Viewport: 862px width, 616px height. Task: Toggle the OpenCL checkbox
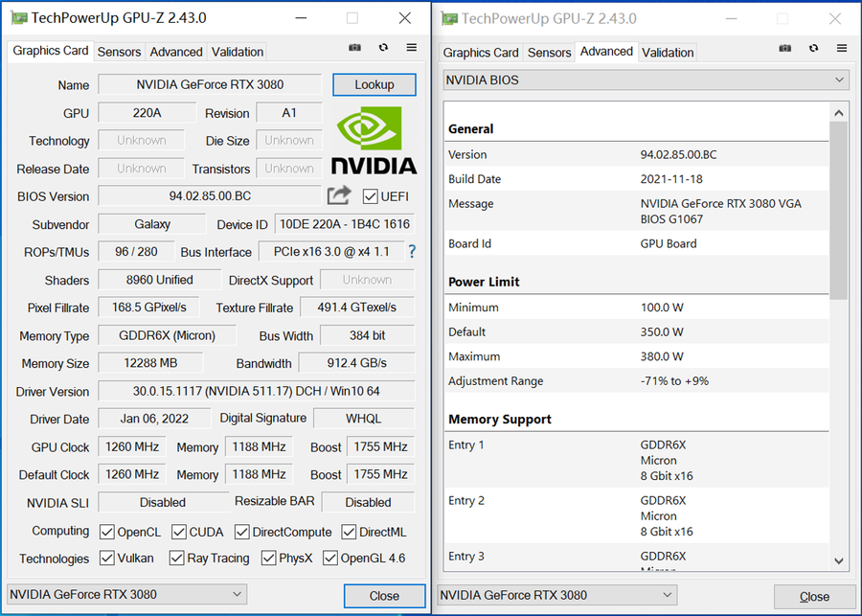107,532
